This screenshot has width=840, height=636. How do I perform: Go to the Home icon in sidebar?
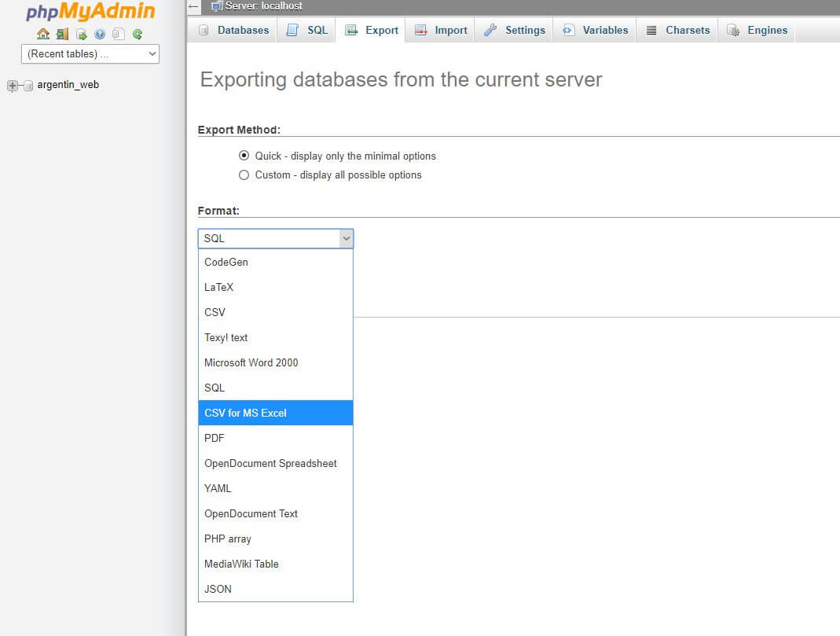43,35
